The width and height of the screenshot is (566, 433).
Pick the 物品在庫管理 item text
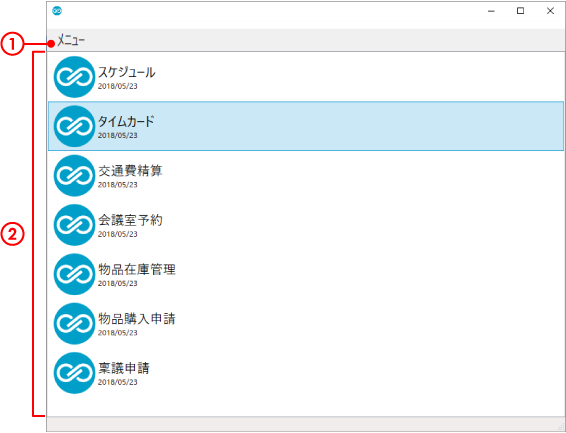tap(137, 270)
